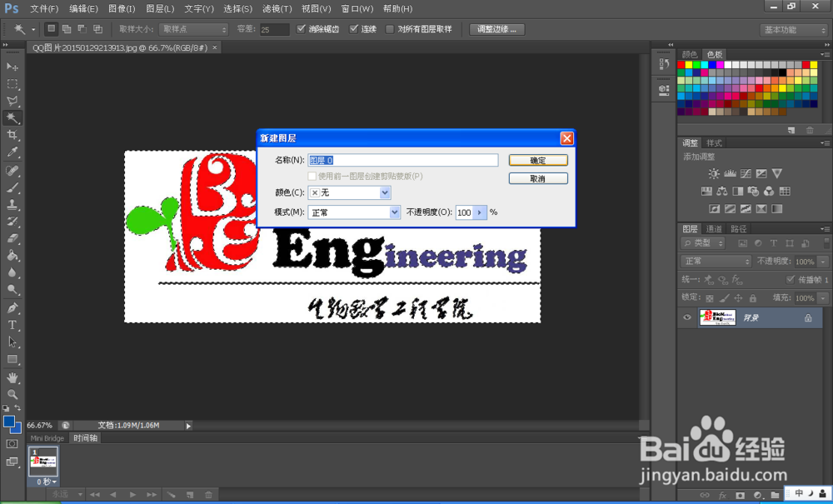
Task: Toggle visibility of the 背景 layer
Action: point(686,317)
